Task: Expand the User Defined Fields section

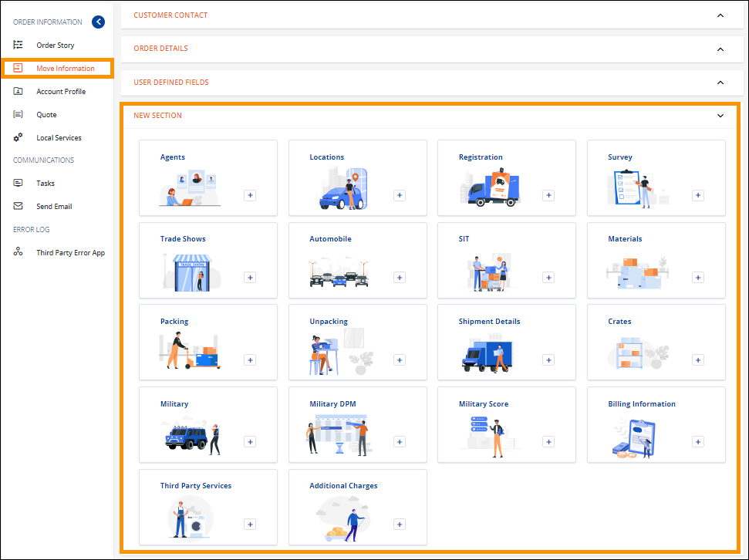Action: [x=720, y=82]
